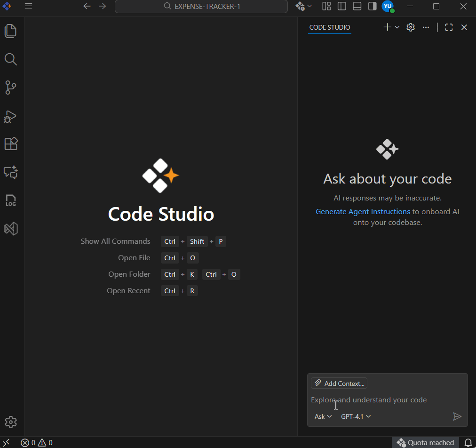476x448 pixels.
Task: Open the Search view icon
Action: point(10,59)
